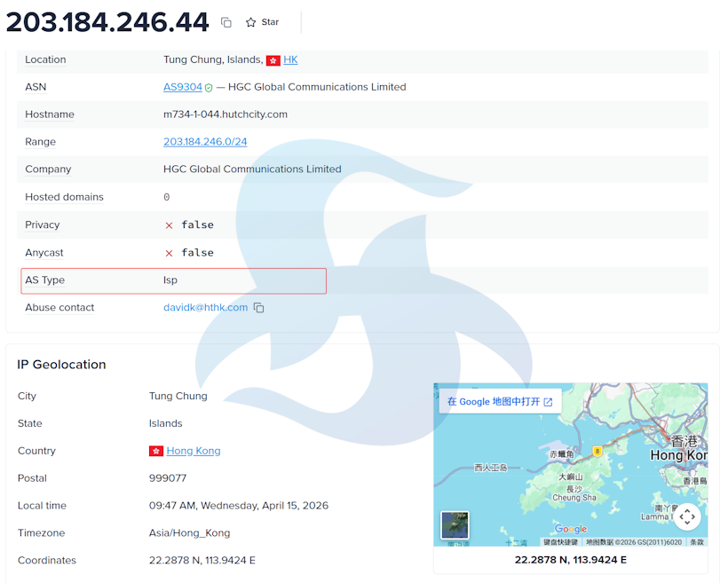Viewport: 728px width, 583px height.
Task: Click the flag icon in Country row
Action: click(x=156, y=451)
